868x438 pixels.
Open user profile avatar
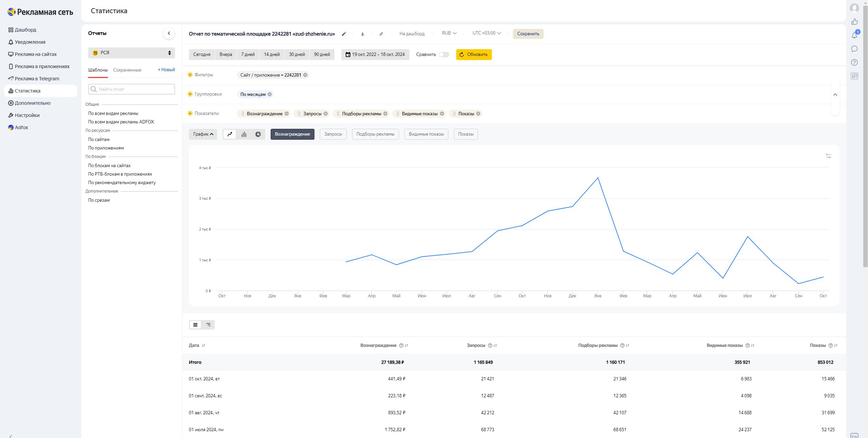(x=854, y=8)
